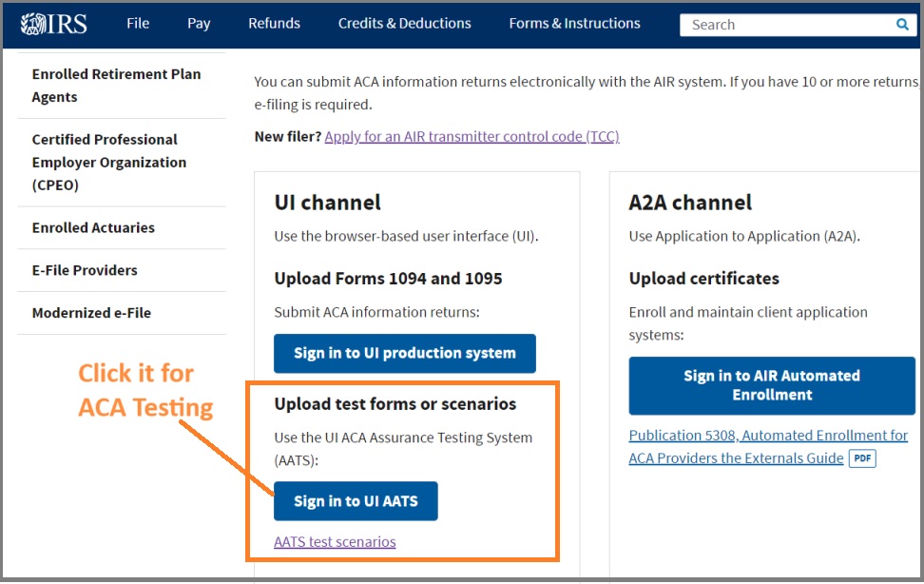Sign in to UI production system

click(x=405, y=353)
